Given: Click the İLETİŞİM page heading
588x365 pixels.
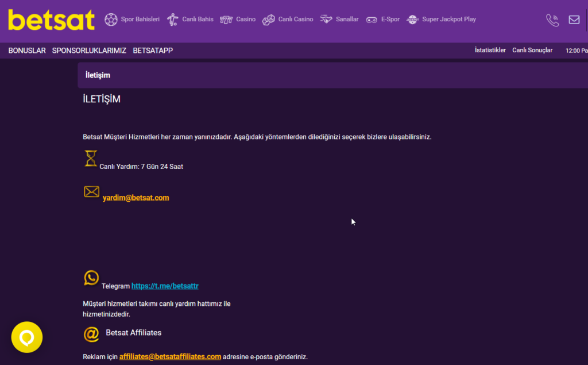Looking at the screenshot, I should coord(102,99).
